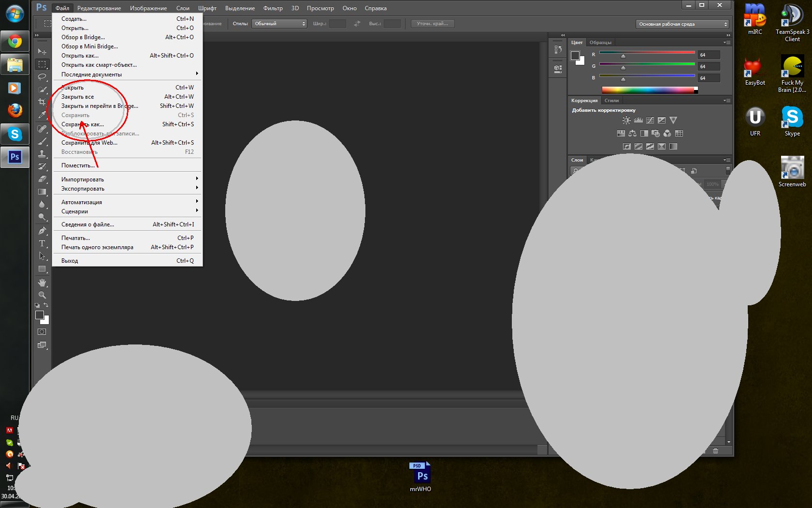Add Threshold adjustment
812x508 pixels.
tap(650, 147)
